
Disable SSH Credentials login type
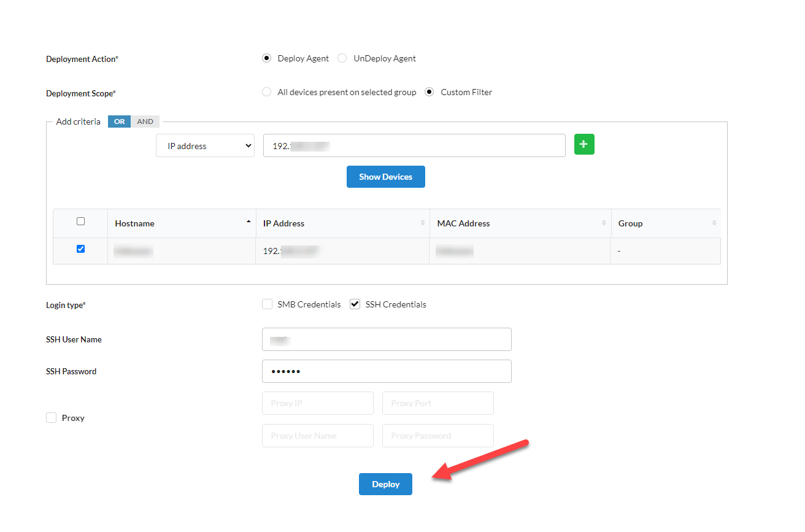click(355, 303)
